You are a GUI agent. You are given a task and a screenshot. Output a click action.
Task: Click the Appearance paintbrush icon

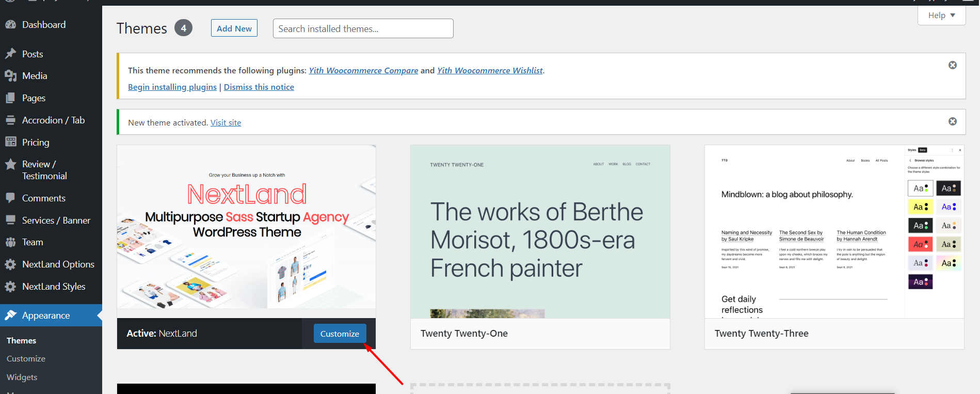coord(10,315)
